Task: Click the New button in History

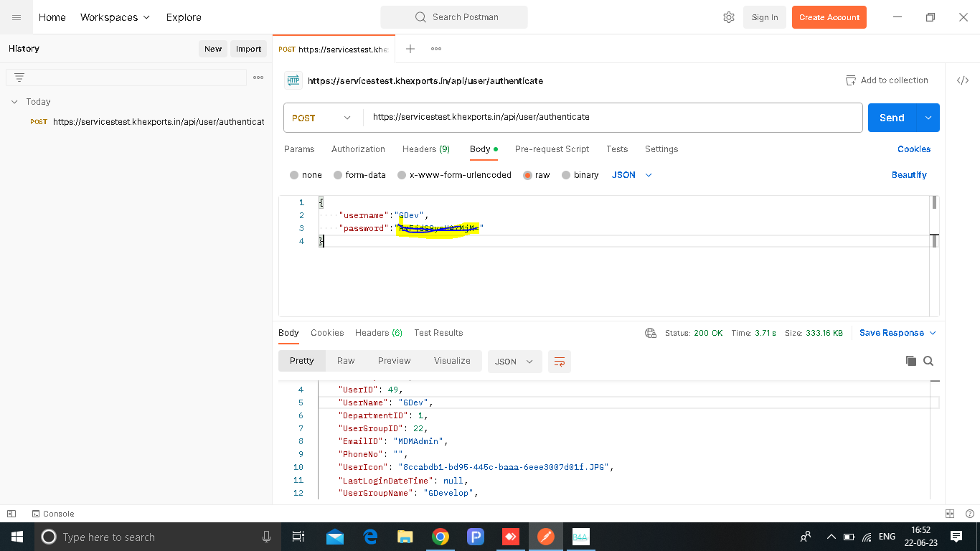Action: click(213, 49)
